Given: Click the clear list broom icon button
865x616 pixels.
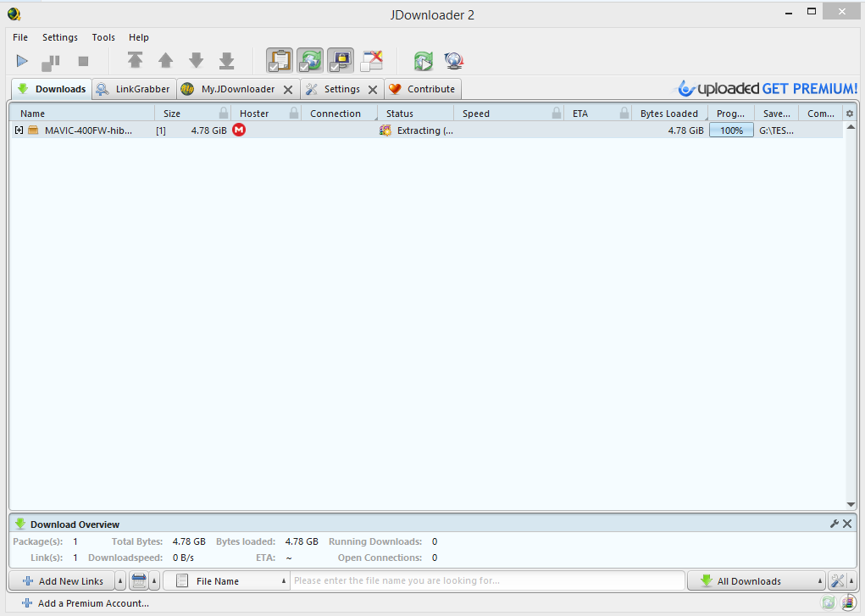Looking at the screenshot, I should [x=139, y=581].
